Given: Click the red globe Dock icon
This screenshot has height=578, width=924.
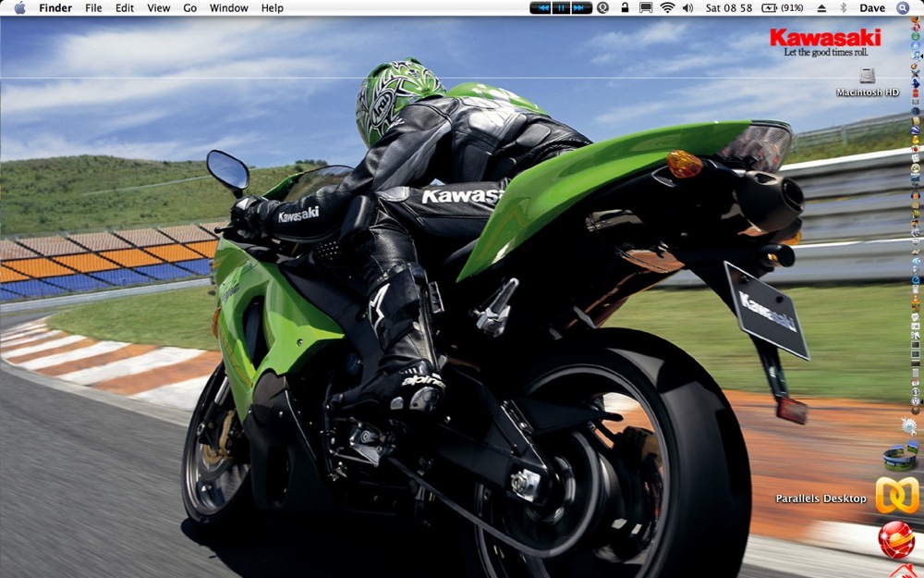Looking at the screenshot, I should coord(896,540).
